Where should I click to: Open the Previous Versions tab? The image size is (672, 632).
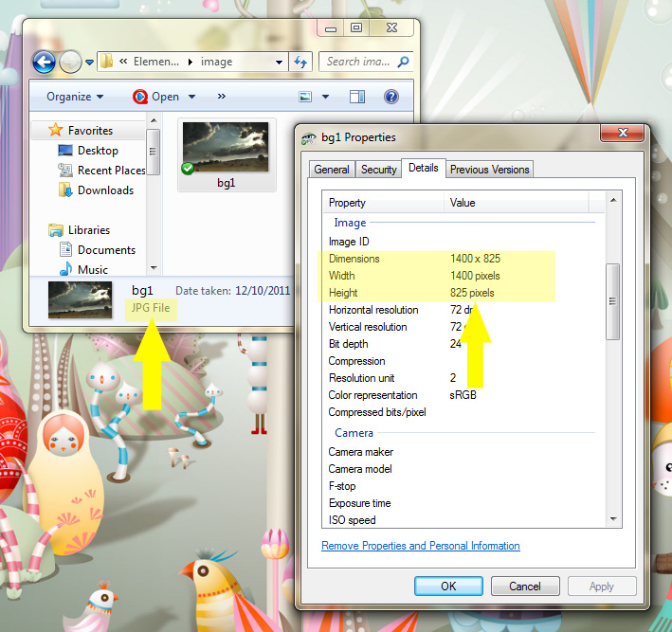pos(490,170)
